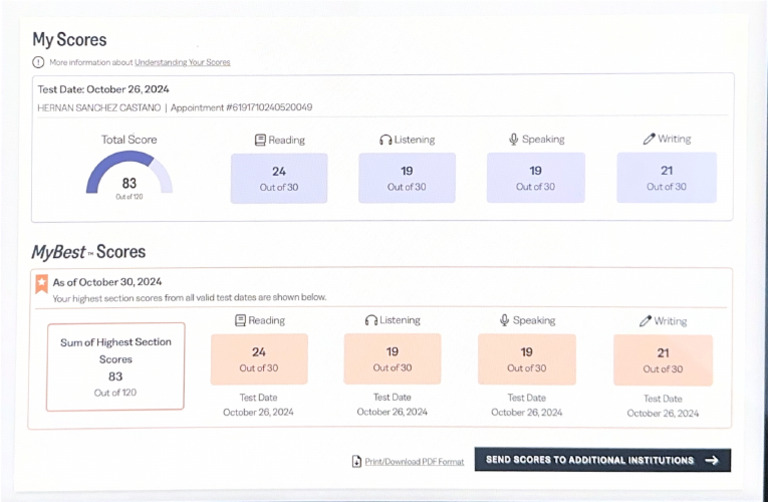
Task: Send scores to additional institutions
Action: 602,460
